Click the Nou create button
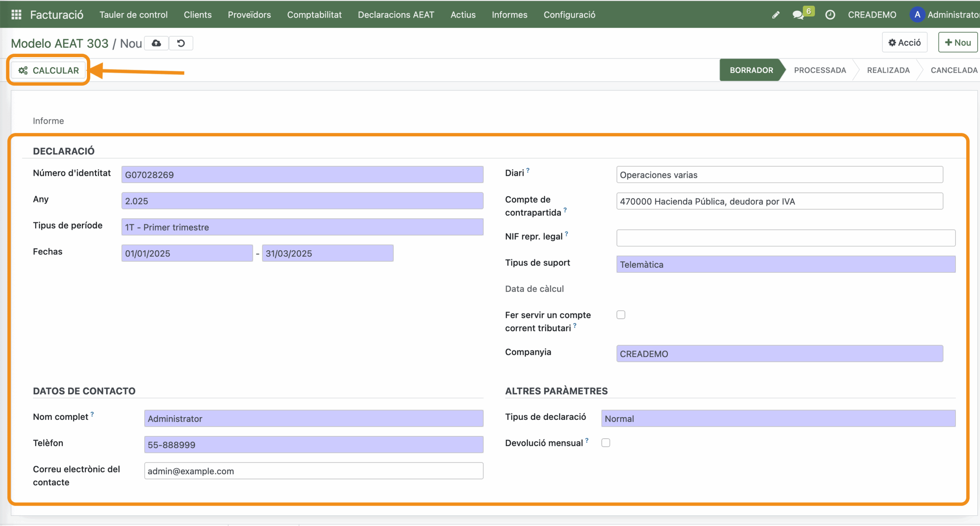This screenshot has width=980, height=526. tap(957, 43)
